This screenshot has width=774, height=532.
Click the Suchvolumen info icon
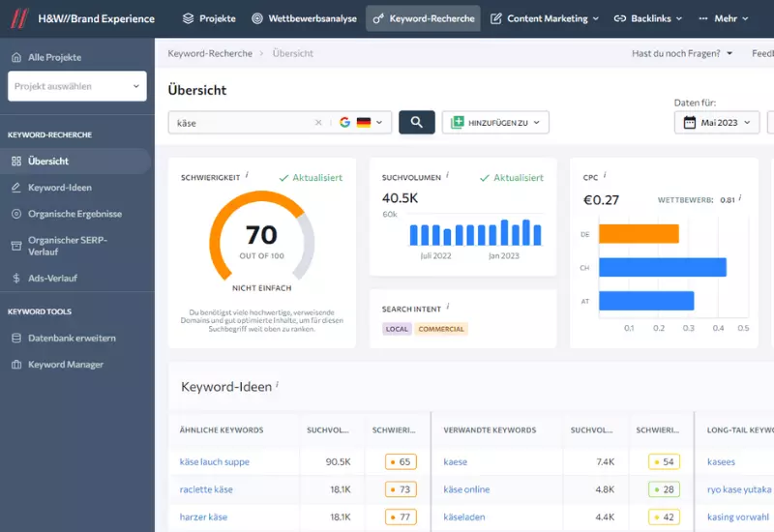(448, 175)
